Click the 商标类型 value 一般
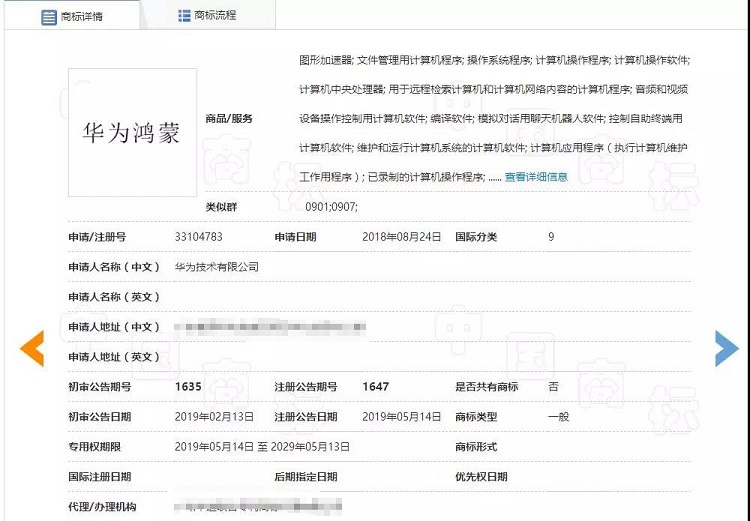This screenshot has height=521, width=750. 558,416
